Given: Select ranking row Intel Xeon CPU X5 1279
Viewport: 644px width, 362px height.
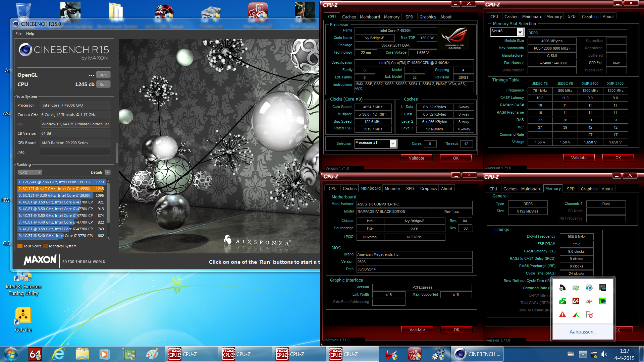Looking at the screenshot, I should [61, 182].
